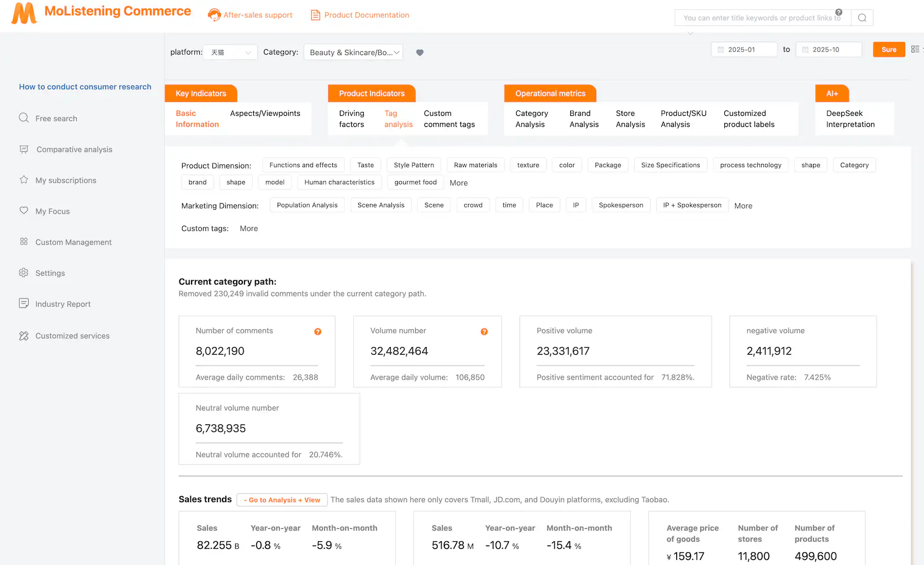Switch to the Tag analysis tab
The width and height of the screenshot is (924, 565).
[398, 119]
